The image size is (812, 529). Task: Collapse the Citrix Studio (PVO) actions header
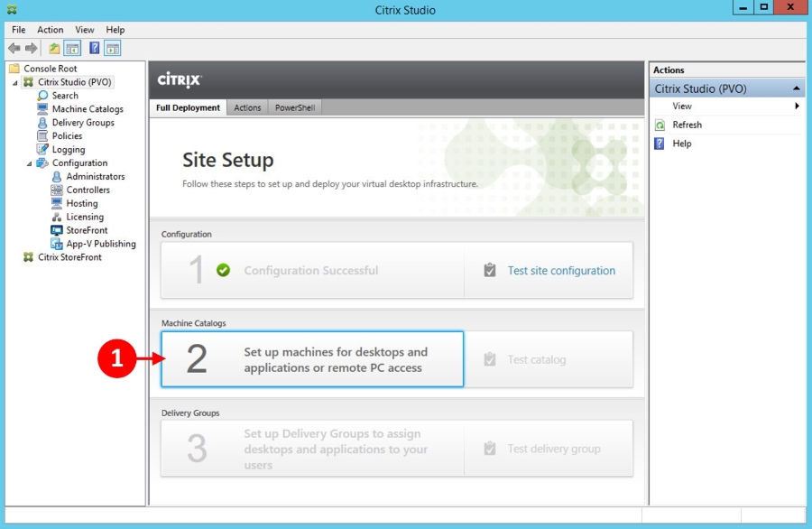pyautogui.click(x=797, y=88)
